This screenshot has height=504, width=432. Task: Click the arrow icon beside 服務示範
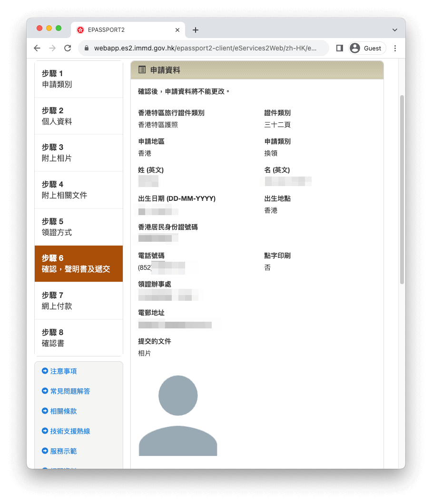[45, 451]
